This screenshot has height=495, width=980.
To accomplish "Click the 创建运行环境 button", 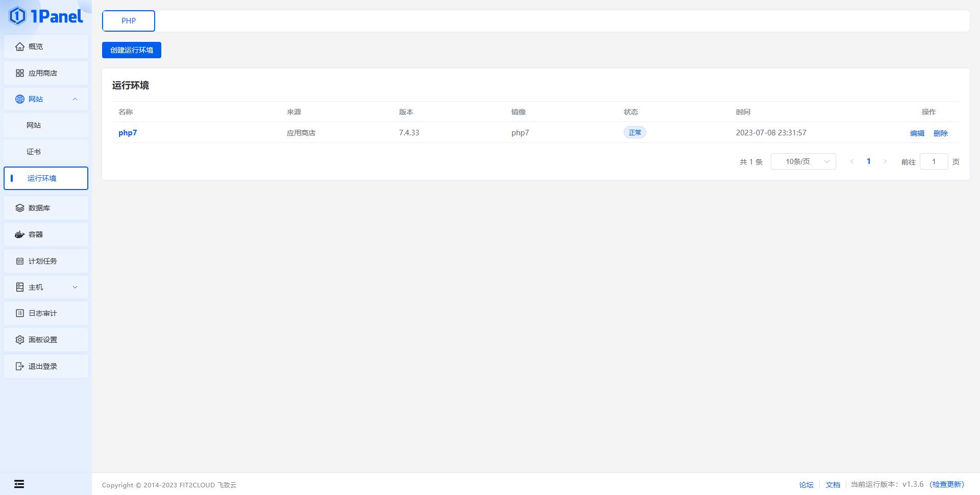I will point(132,50).
